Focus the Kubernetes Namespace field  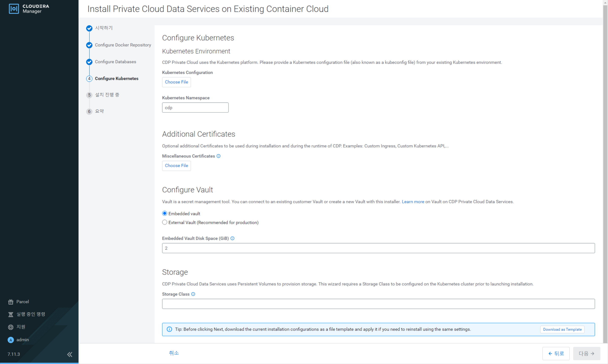pyautogui.click(x=195, y=107)
